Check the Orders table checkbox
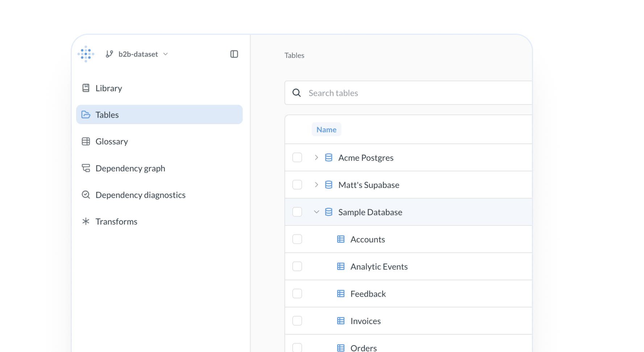Image resolution: width=644 pixels, height=352 pixels. coord(297,348)
